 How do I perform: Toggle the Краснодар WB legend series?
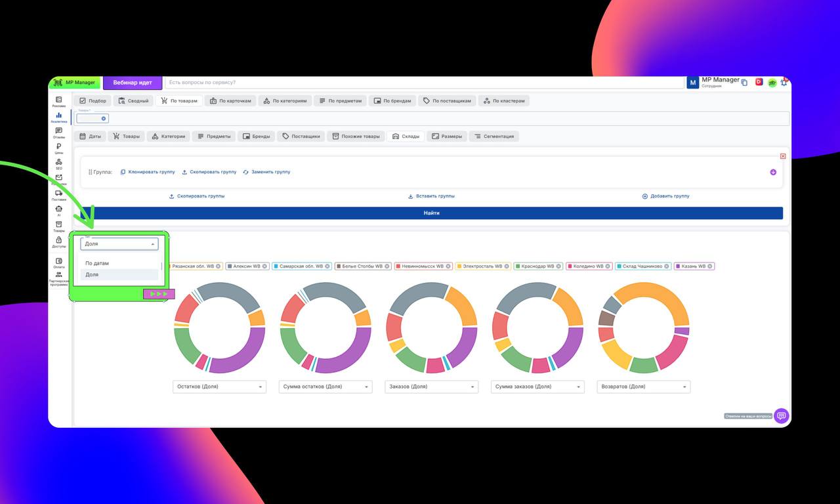(537, 266)
